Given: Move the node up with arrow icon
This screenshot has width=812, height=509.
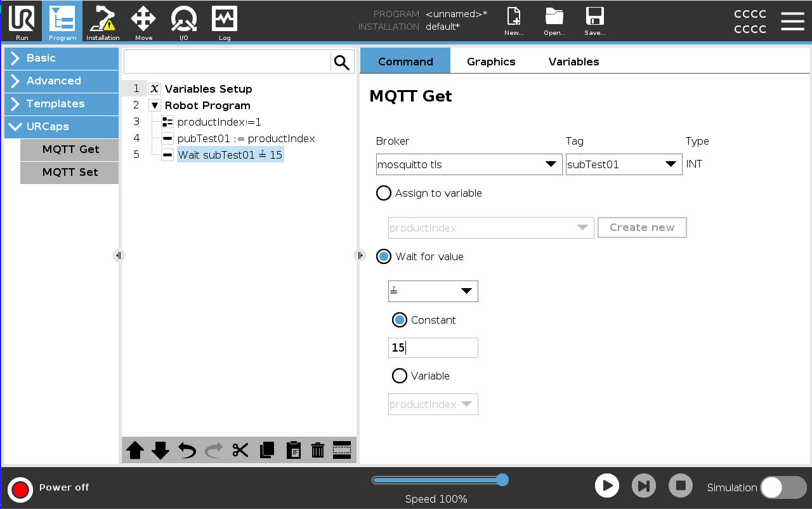Looking at the screenshot, I should tap(135, 451).
